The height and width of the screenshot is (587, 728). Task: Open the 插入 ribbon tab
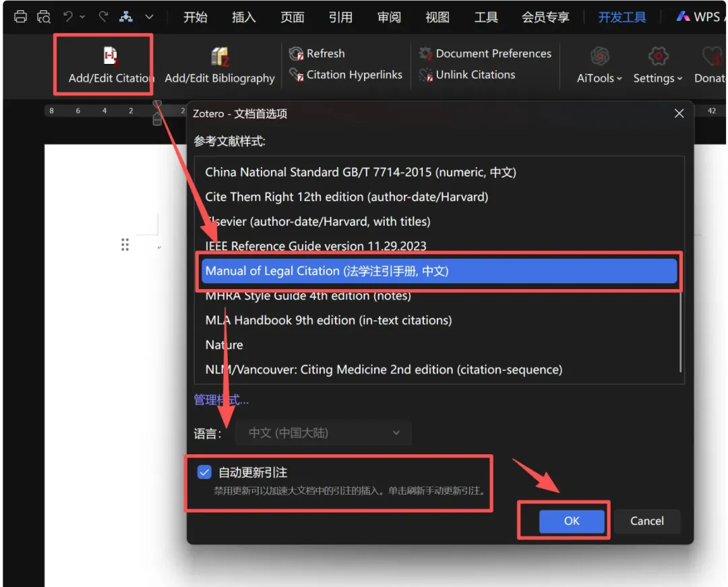pyautogui.click(x=244, y=17)
